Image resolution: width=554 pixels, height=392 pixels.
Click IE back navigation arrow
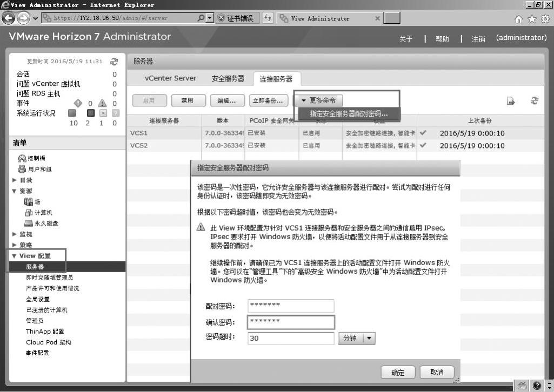9,18
